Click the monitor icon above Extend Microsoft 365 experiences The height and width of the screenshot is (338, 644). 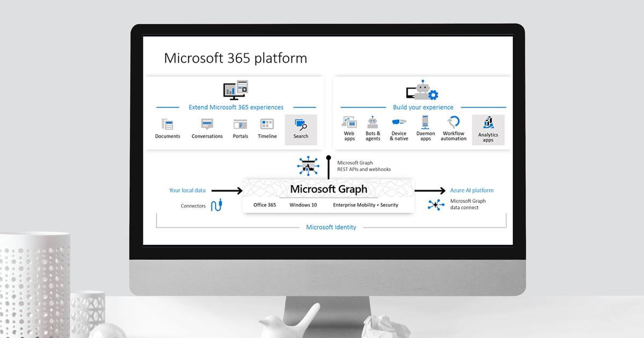pyautogui.click(x=236, y=90)
